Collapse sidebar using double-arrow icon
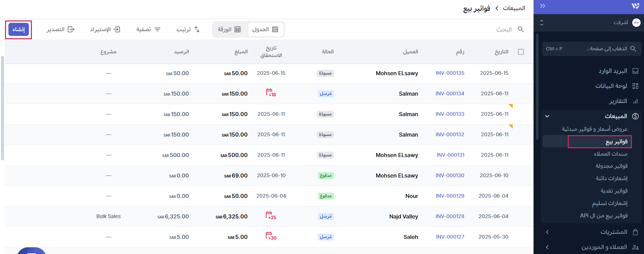Image resolution: width=644 pixels, height=254 pixels. click(543, 6)
